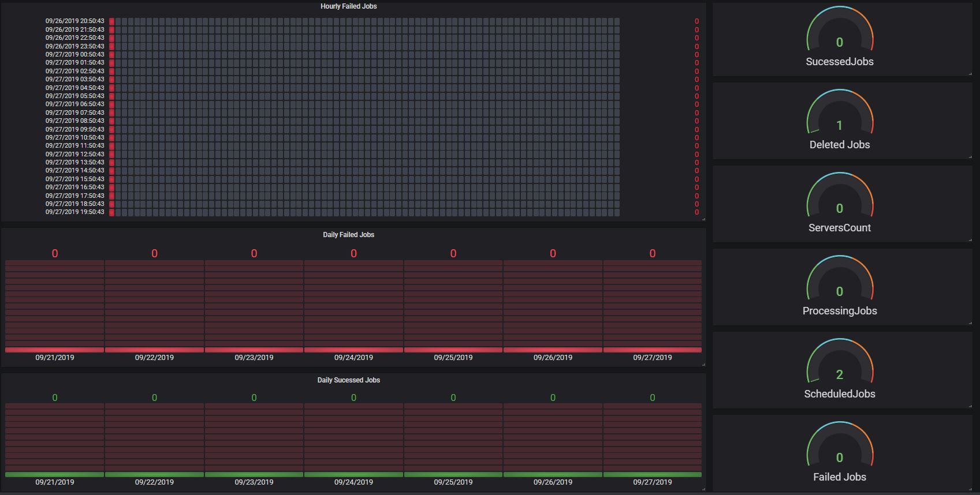Click the 09/27/2019 19:50:43 hourly row bar
980x495 pixels.
(364, 212)
